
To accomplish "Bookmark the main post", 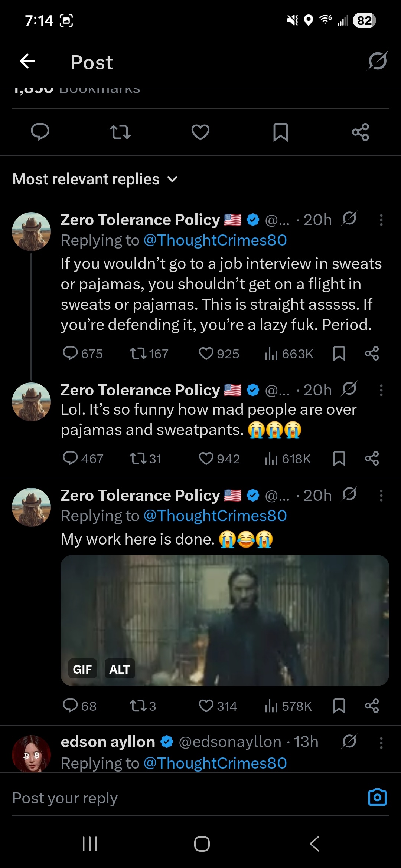I will click(280, 132).
